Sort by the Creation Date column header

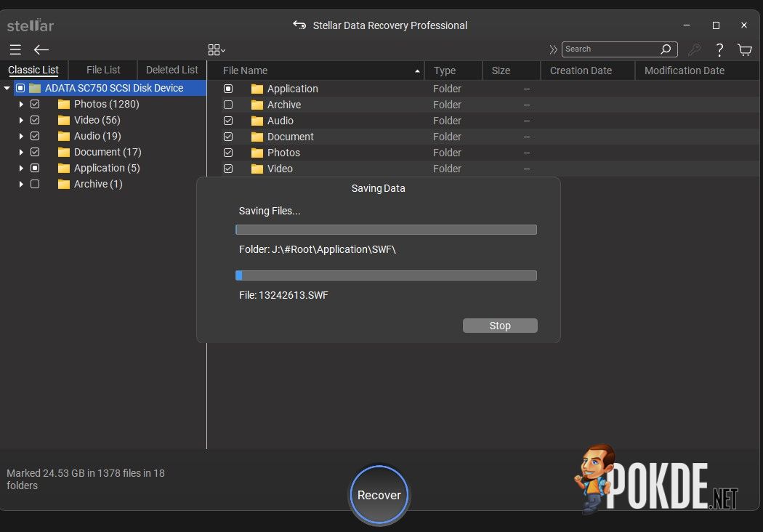coord(588,70)
